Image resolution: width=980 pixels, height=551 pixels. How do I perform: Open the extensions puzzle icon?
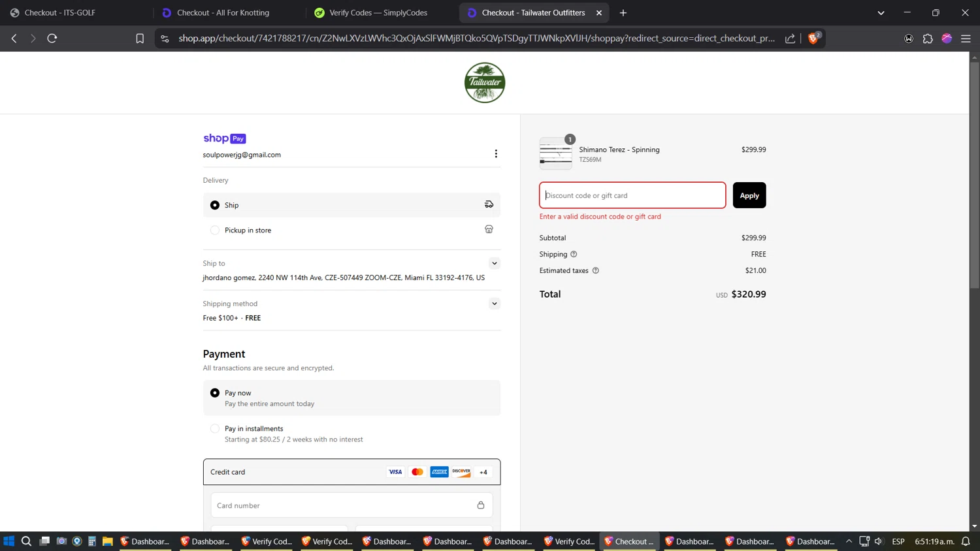tap(928, 39)
